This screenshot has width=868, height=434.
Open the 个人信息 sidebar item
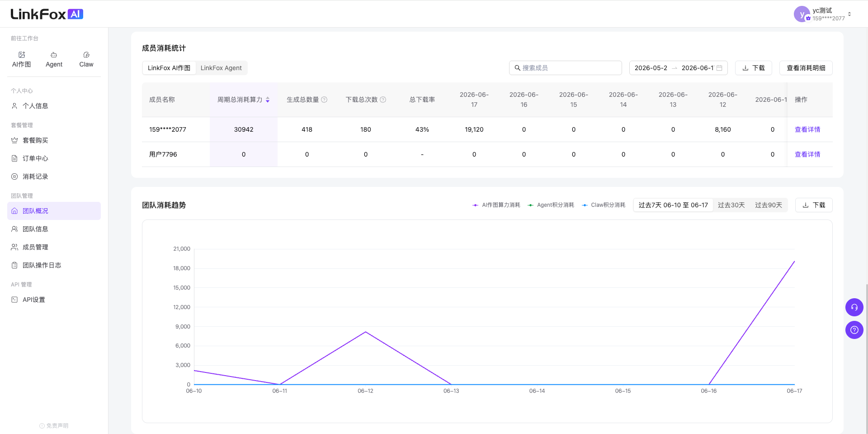coord(54,106)
